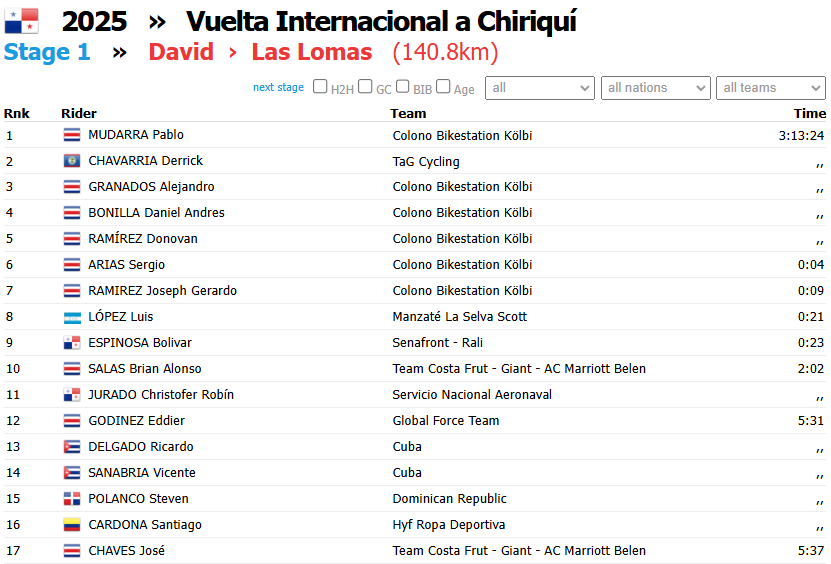Image resolution: width=831 pixels, height=564 pixels.
Task: Expand the 'all teams' dropdown
Action: (x=771, y=88)
